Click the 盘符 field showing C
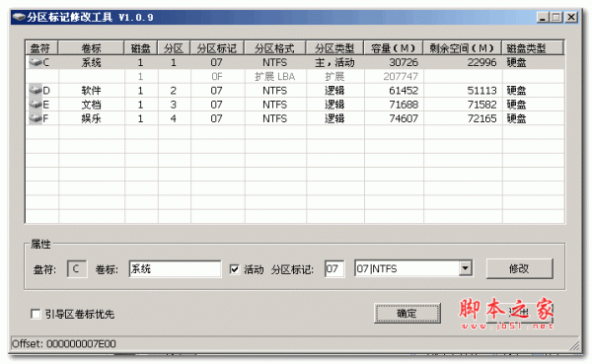Image resolution: width=592 pixels, height=364 pixels. [77, 269]
